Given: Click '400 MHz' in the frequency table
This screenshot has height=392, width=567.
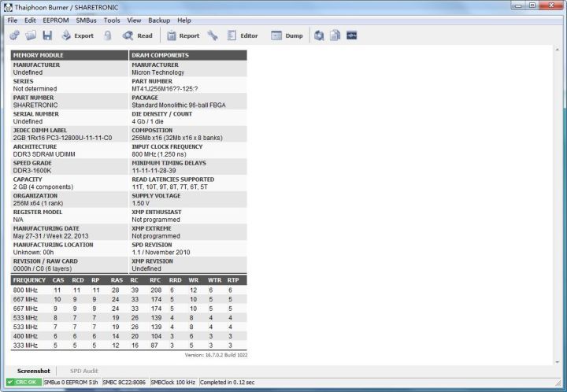Looking at the screenshot, I should 25,336.
